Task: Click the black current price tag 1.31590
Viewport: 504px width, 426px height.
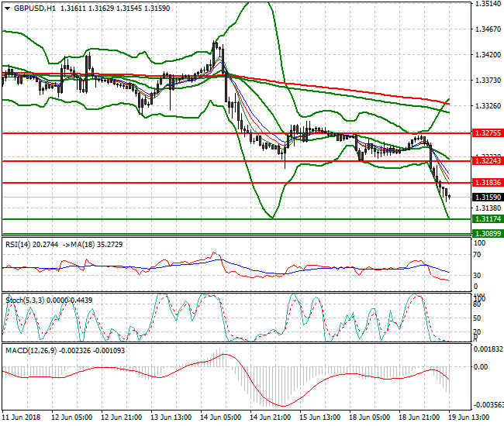Action: point(487,197)
